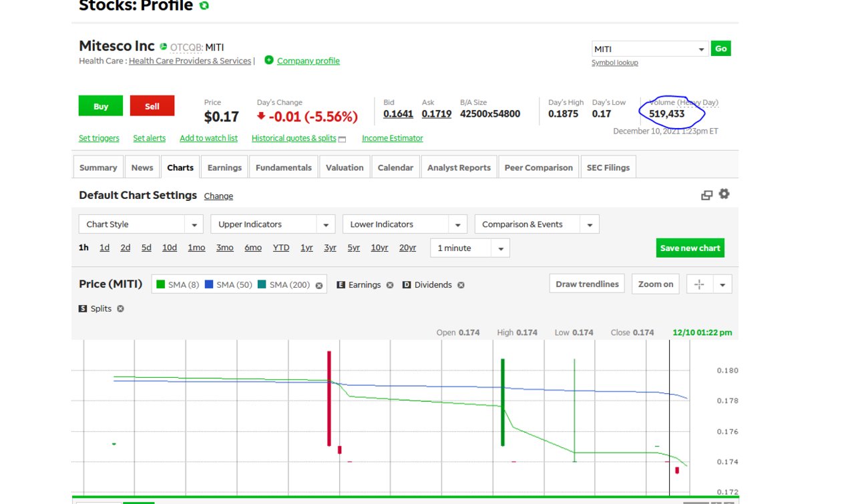Image resolution: width=854 pixels, height=504 pixels.
Task: Click the refresh icon next to Stocks: Profile
Action: (x=204, y=5)
